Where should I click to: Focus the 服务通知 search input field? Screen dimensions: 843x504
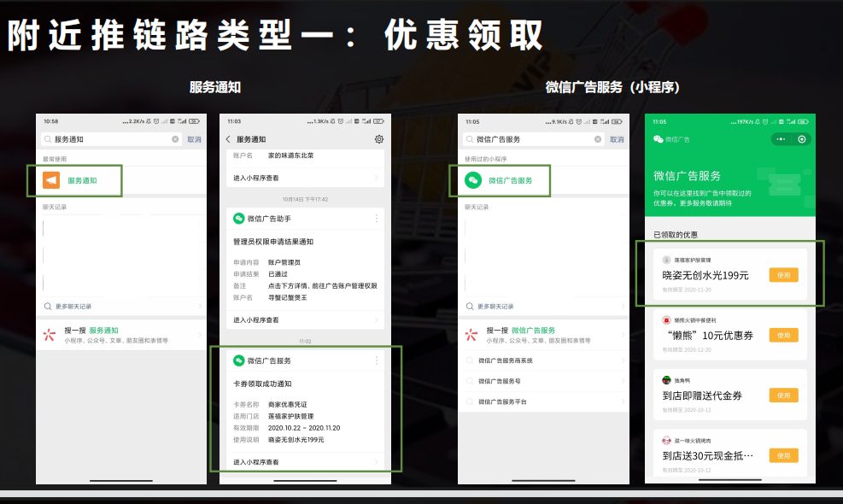point(111,139)
